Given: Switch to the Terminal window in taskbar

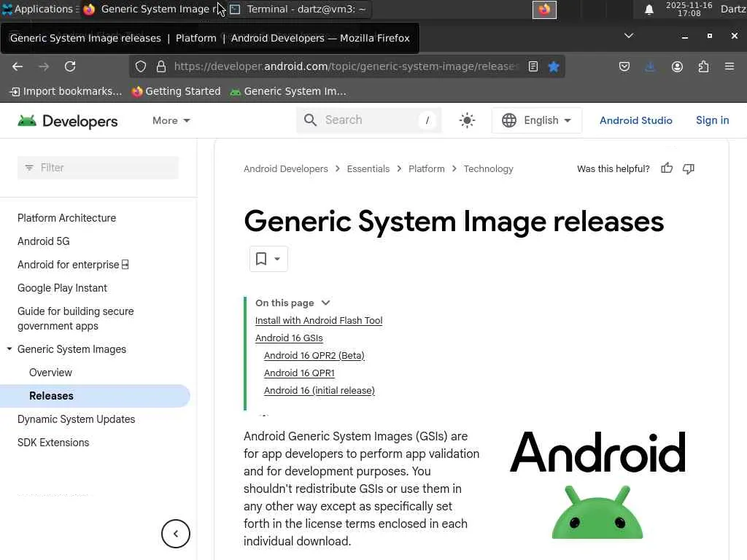Looking at the screenshot, I should coord(298,9).
